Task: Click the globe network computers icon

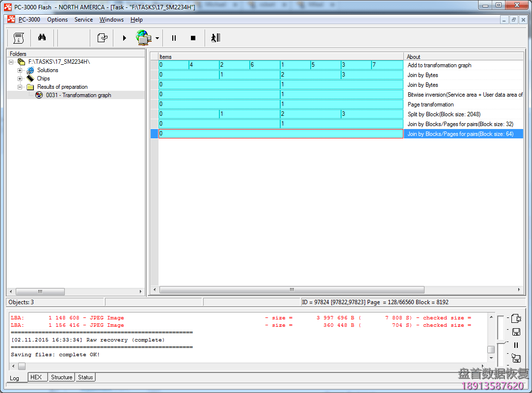Action: click(143, 38)
